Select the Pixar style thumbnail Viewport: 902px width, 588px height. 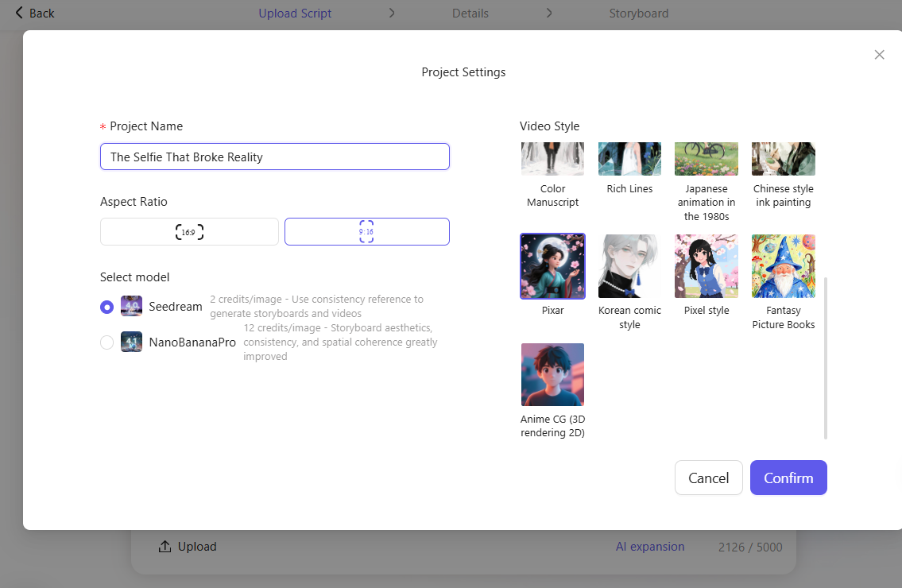point(553,266)
